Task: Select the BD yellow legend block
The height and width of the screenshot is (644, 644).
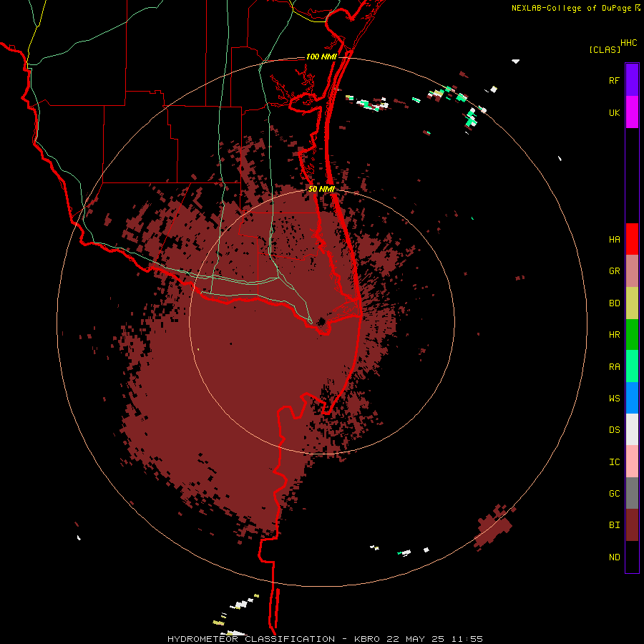Action: 632,303
